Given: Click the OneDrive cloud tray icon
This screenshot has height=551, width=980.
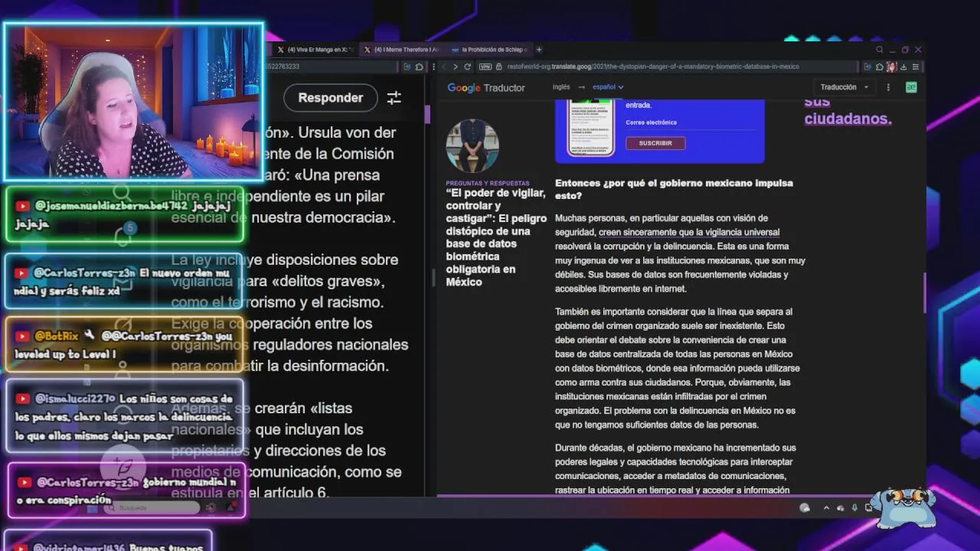Looking at the screenshot, I should [x=841, y=508].
